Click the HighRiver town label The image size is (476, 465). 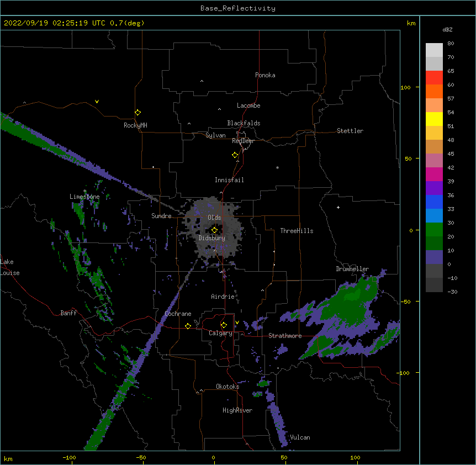point(237,410)
